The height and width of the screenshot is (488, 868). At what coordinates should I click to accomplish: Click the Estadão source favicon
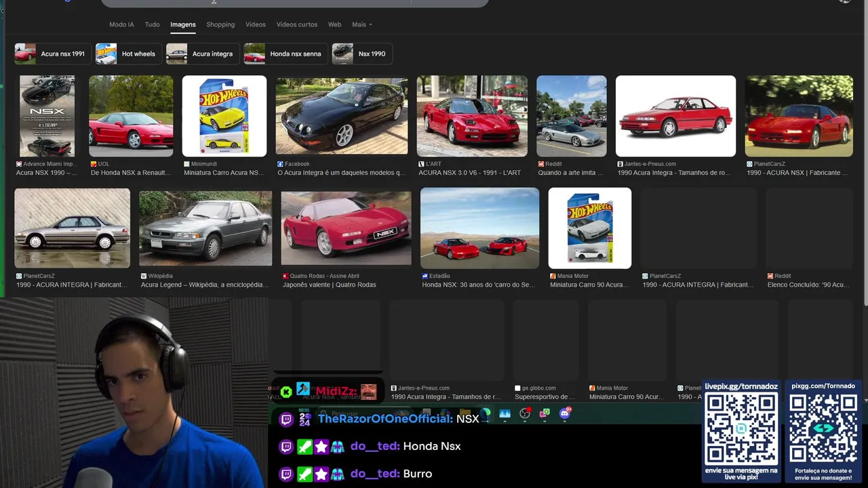click(x=425, y=276)
